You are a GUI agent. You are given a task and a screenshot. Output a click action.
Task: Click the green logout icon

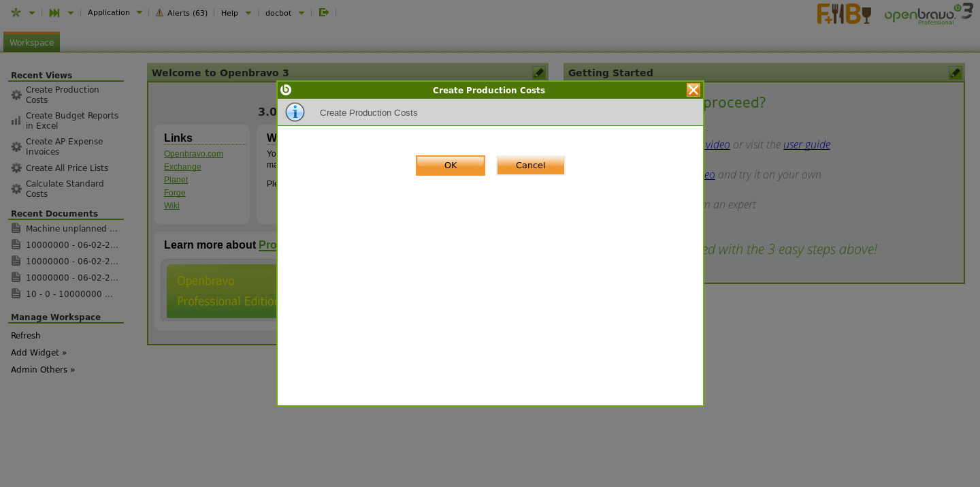click(x=324, y=12)
